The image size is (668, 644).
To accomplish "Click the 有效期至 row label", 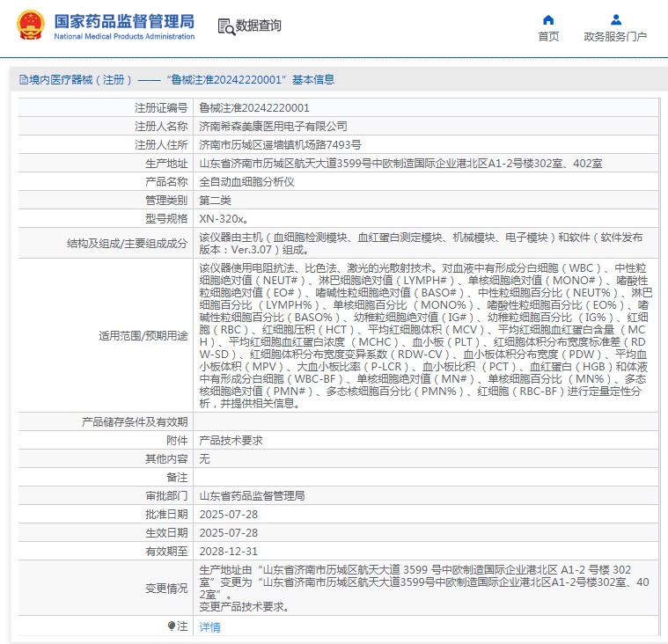I will click(x=166, y=551).
